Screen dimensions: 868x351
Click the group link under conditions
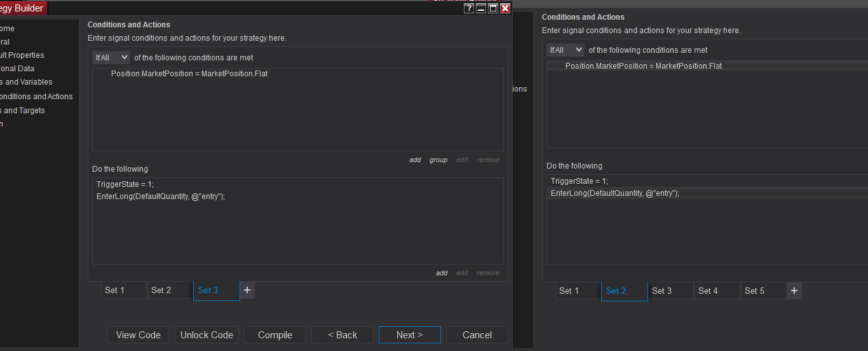[438, 160]
